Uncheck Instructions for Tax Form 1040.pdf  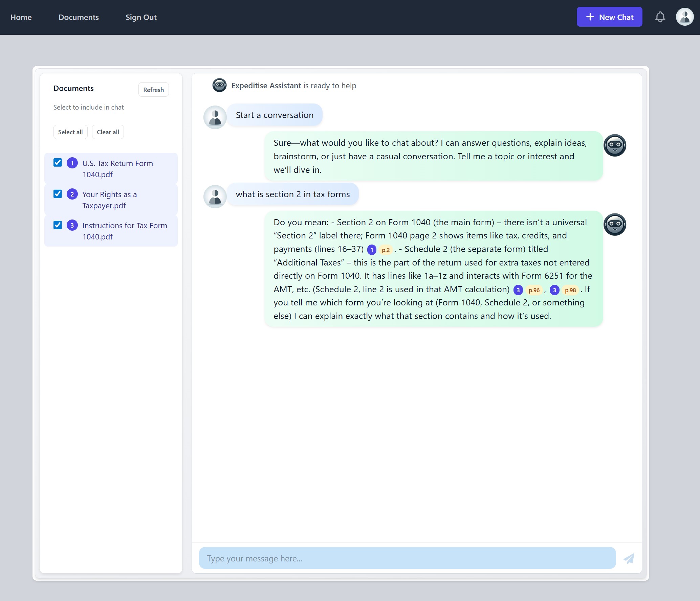click(58, 225)
